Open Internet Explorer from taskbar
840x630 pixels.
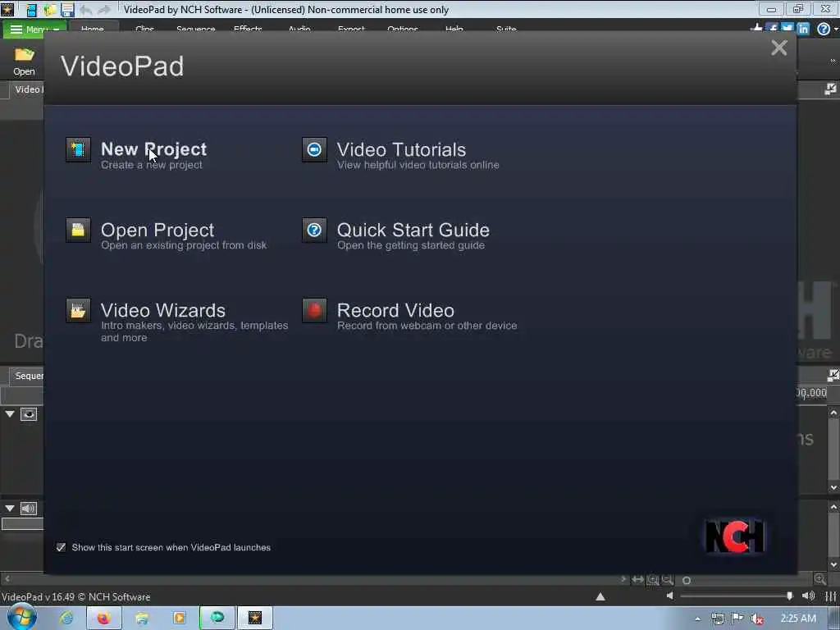pyautogui.click(x=66, y=619)
